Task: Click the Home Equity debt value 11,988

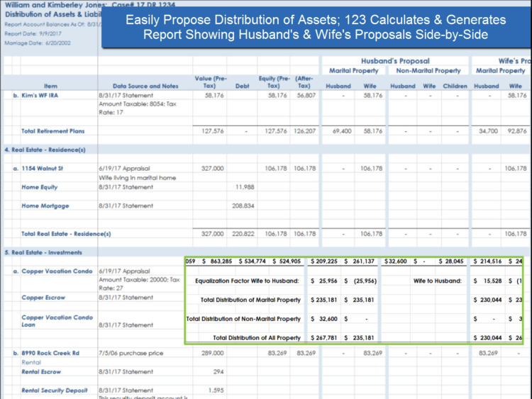Action: click(x=244, y=187)
